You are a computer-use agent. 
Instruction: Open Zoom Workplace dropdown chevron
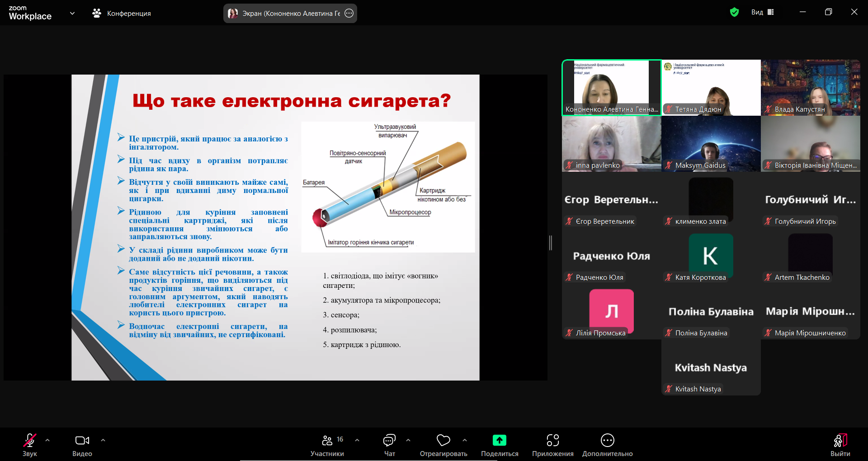point(72,13)
